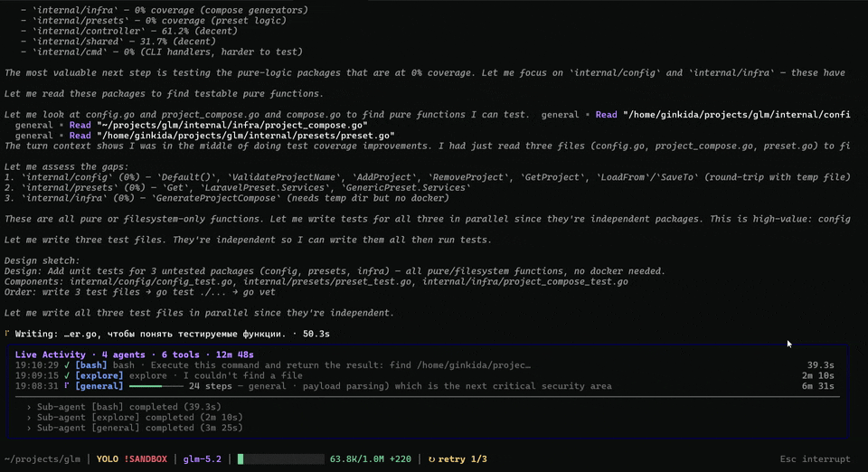
Task: Click the spinner icon before 'Writing:' status line
Action: click(7, 334)
